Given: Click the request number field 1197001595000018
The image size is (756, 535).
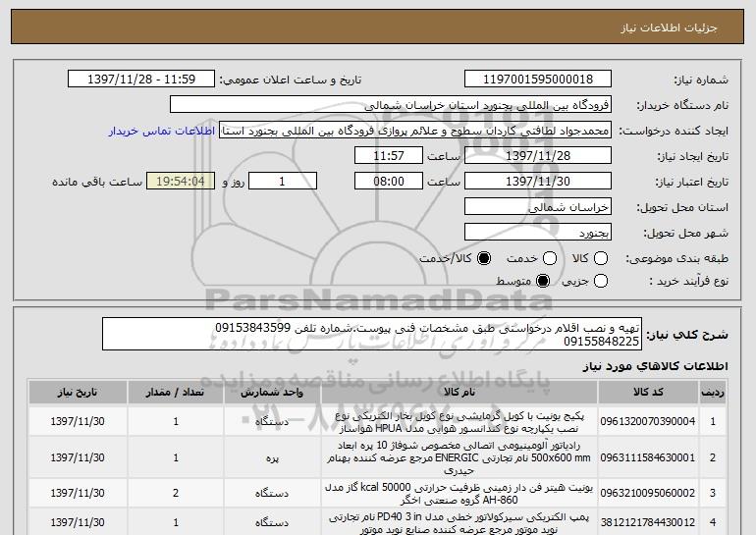Looking at the screenshot, I should (x=538, y=80).
